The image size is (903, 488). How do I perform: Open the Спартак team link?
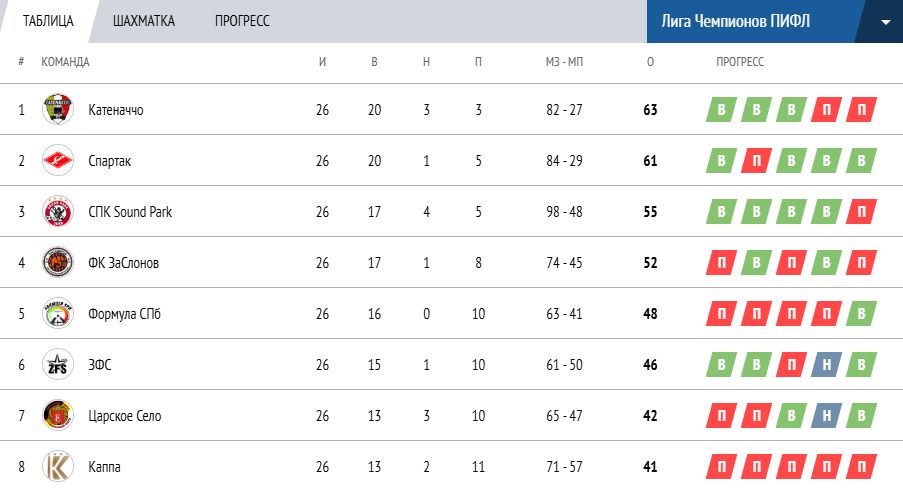tap(109, 161)
